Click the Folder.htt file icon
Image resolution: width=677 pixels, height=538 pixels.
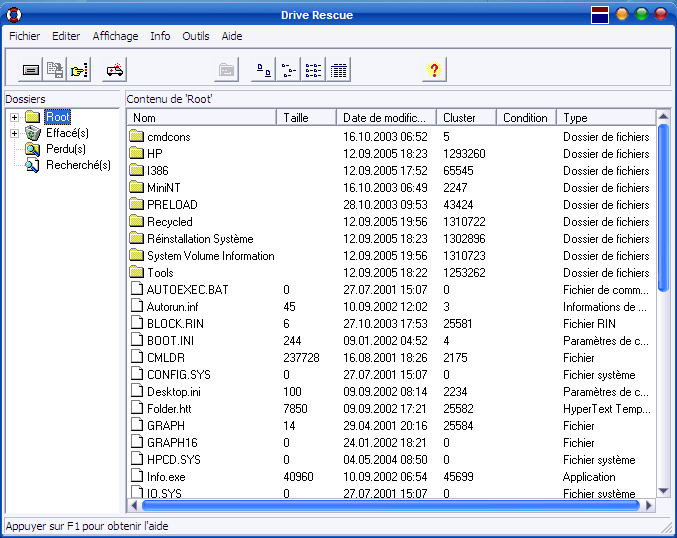coord(137,408)
